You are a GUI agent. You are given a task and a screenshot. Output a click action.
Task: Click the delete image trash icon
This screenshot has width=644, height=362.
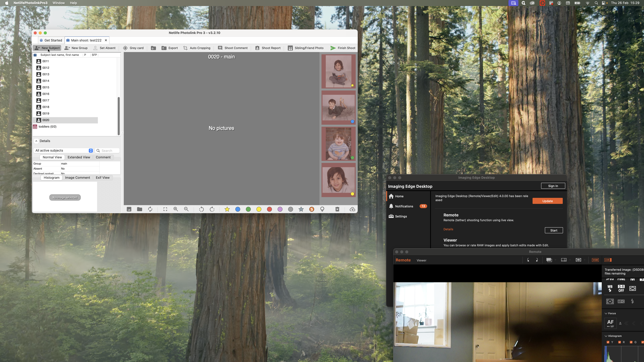coord(337,209)
